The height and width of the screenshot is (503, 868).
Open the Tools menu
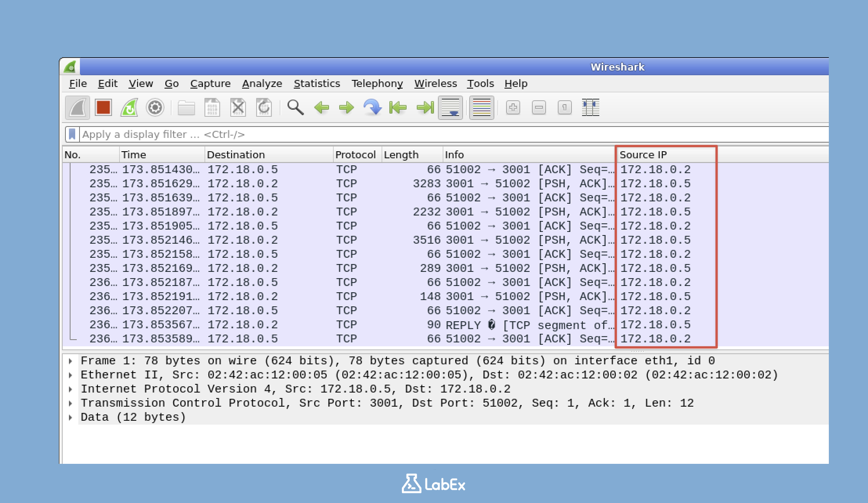(x=480, y=83)
